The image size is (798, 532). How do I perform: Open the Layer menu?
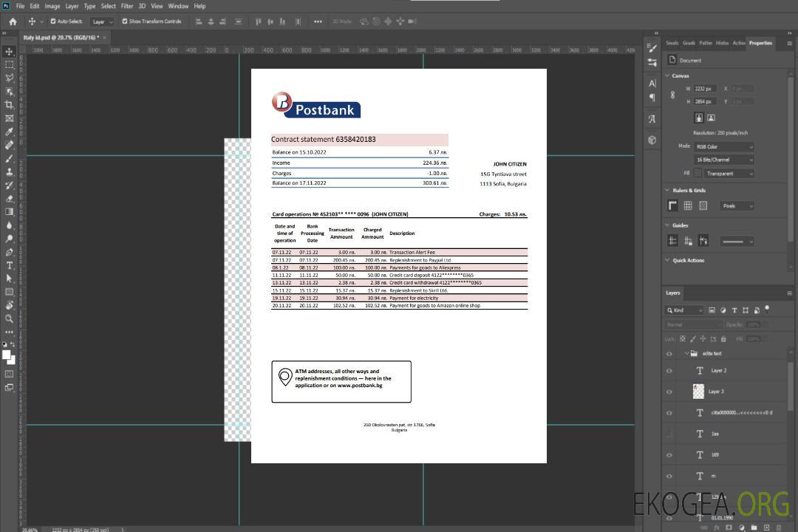72,6
